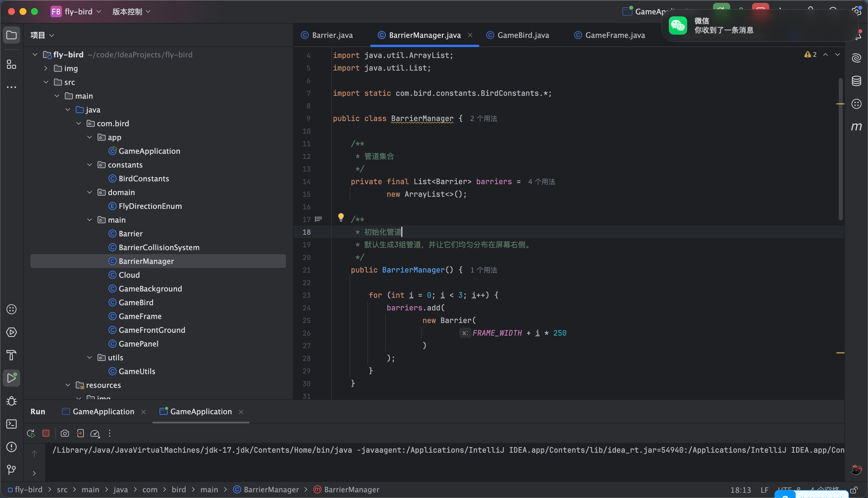
Task: Open the Build hammer tool window
Action: tap(11, 355)
